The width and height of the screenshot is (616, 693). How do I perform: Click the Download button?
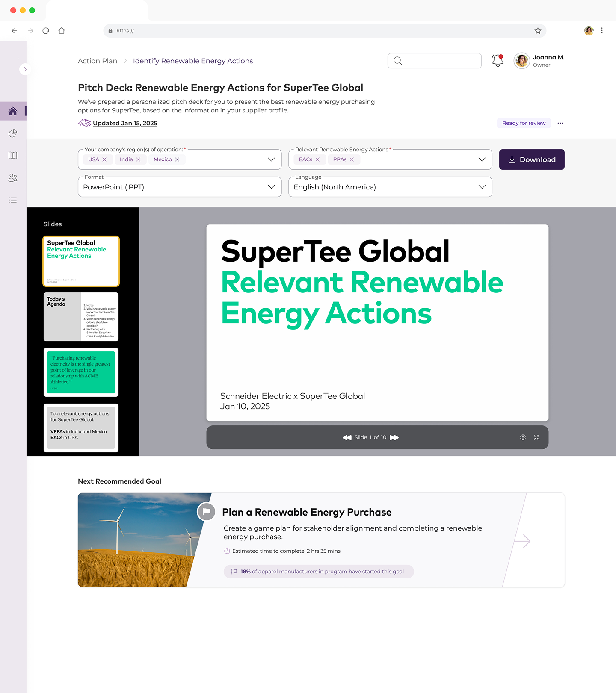(x=532, y=159)
